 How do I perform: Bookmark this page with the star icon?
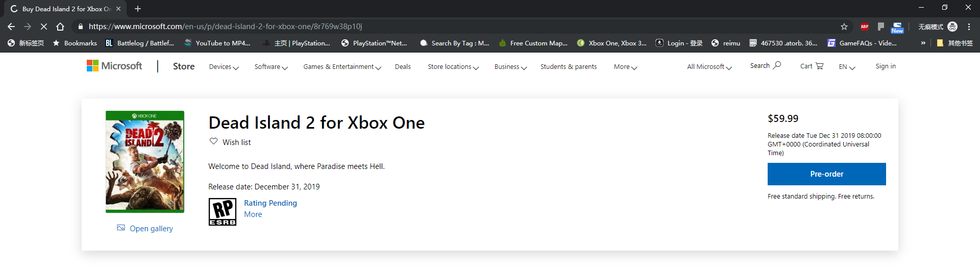[x=844, y=27]
